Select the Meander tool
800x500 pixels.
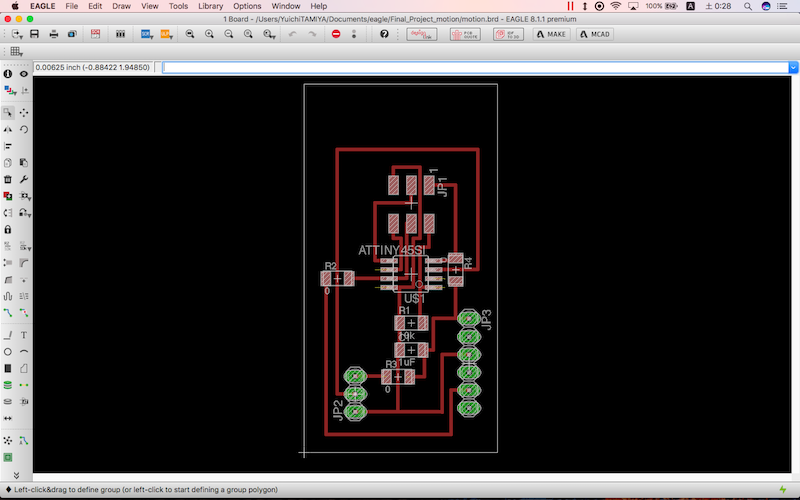tap(8, 296)
